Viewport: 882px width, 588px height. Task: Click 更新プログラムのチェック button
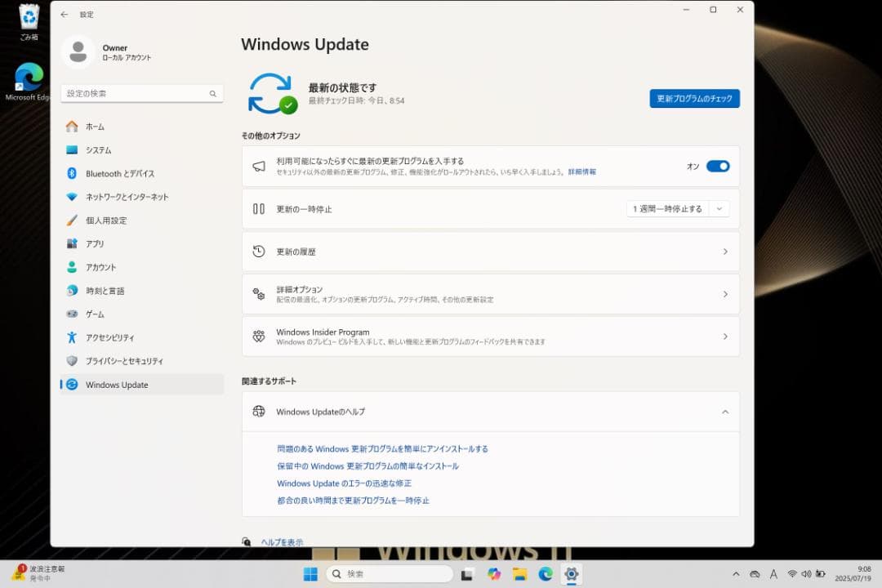(x=694, y=99)
